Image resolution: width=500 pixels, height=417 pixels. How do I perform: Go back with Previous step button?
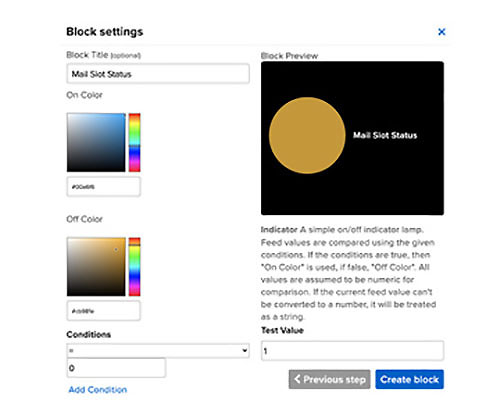(x=329, y=379)
